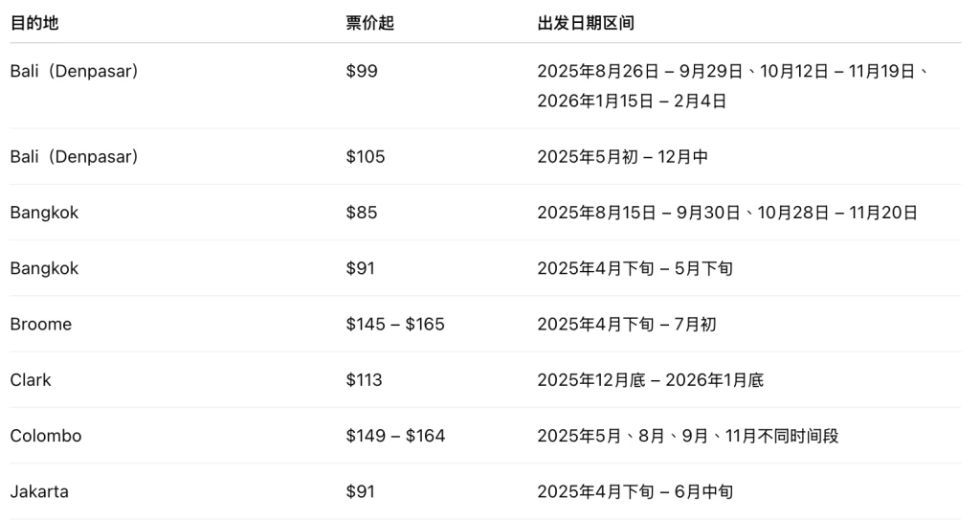
Task: Click the $149 – $164 price range
Action: pyautogui.click(x=395, y=436)
